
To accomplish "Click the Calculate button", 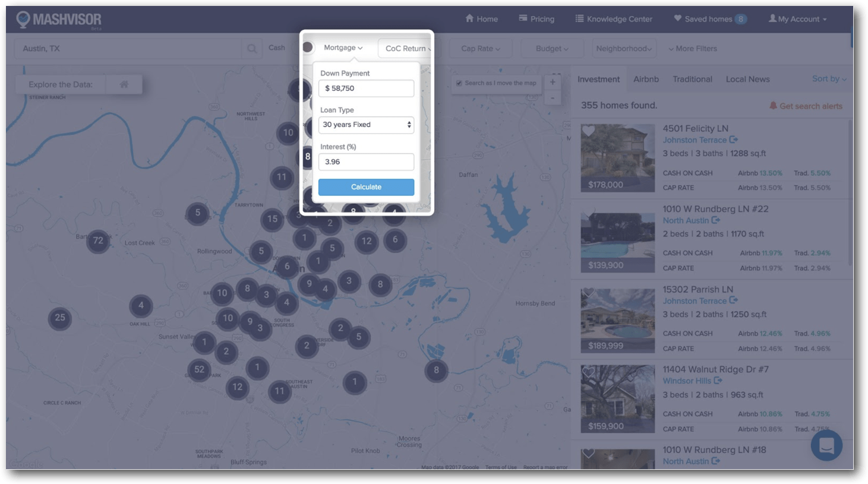I will click(366, 187).
